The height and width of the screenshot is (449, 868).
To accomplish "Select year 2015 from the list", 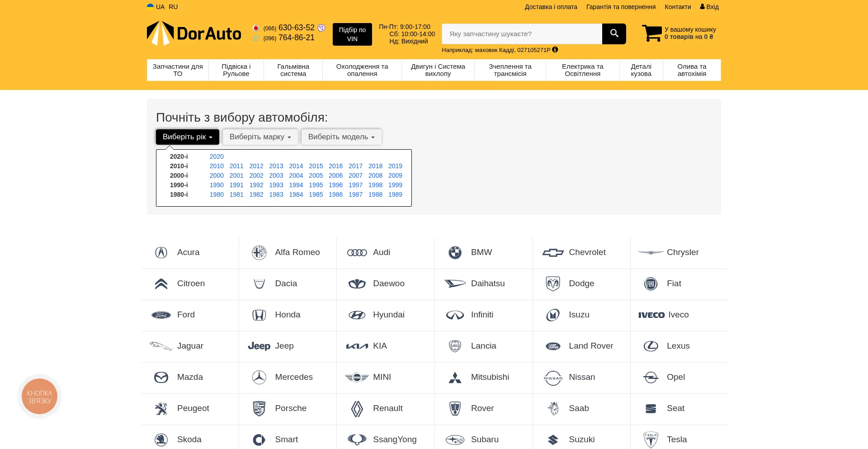I will pos(316,166).
